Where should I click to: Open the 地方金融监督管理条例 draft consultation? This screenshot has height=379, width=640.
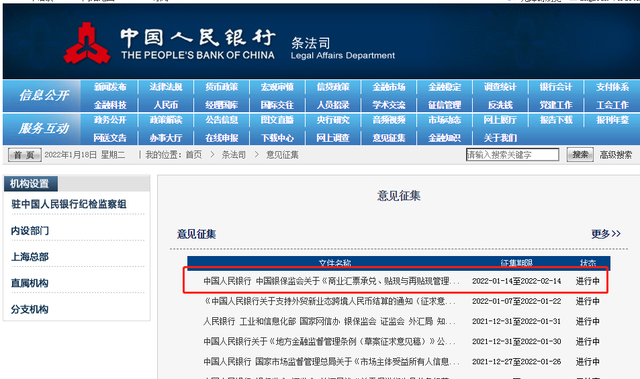coord(330,341)
